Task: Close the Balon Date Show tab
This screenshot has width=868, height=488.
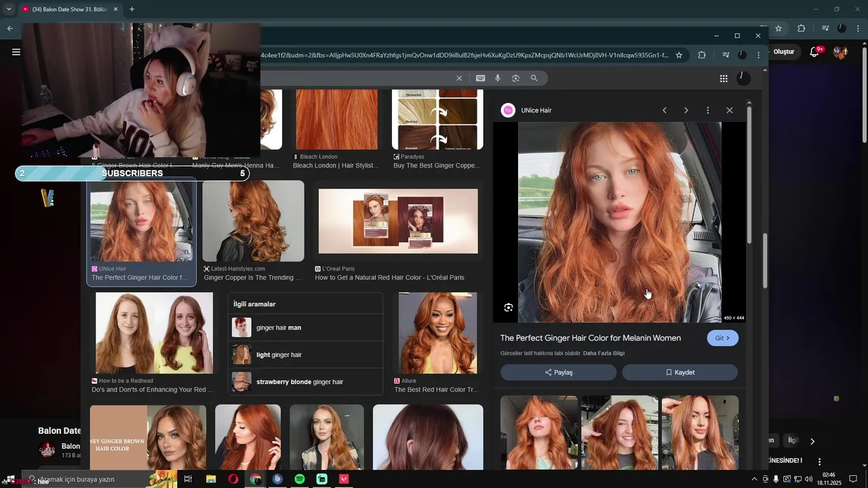Action: 115,9
